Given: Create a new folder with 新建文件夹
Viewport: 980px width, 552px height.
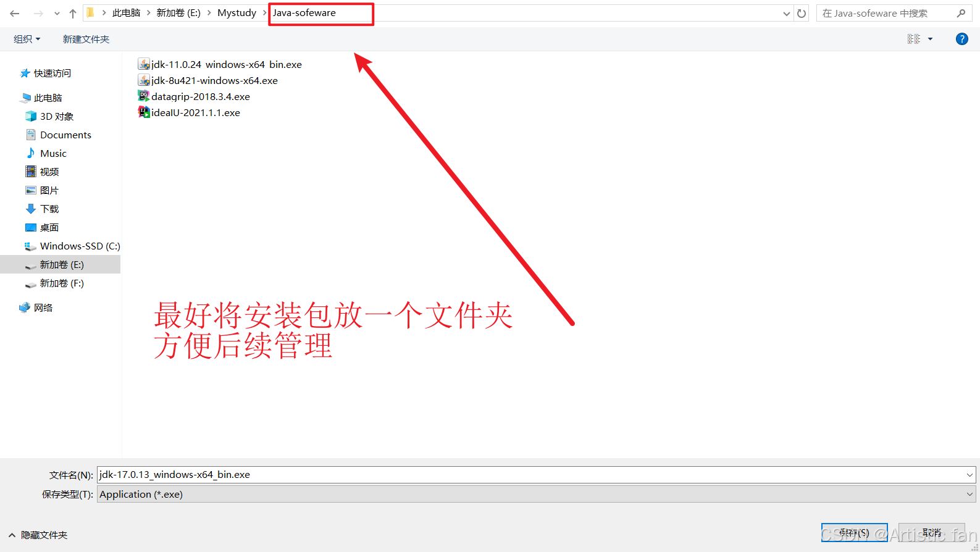Looking at the screenshot, I should [86, 39].
